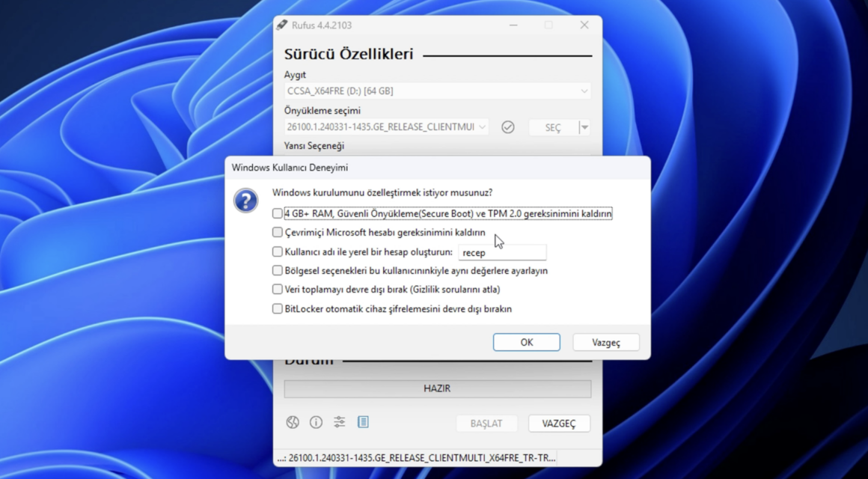
Task: Click Vazgeç in the Windows Kullanıcı Deneyimi dialog
Action: [x=606, y=342]
